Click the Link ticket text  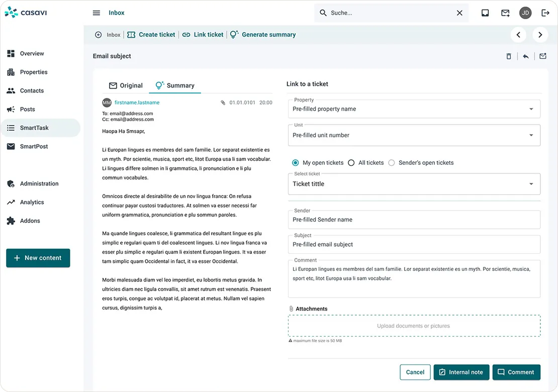[x=209, y=35]
